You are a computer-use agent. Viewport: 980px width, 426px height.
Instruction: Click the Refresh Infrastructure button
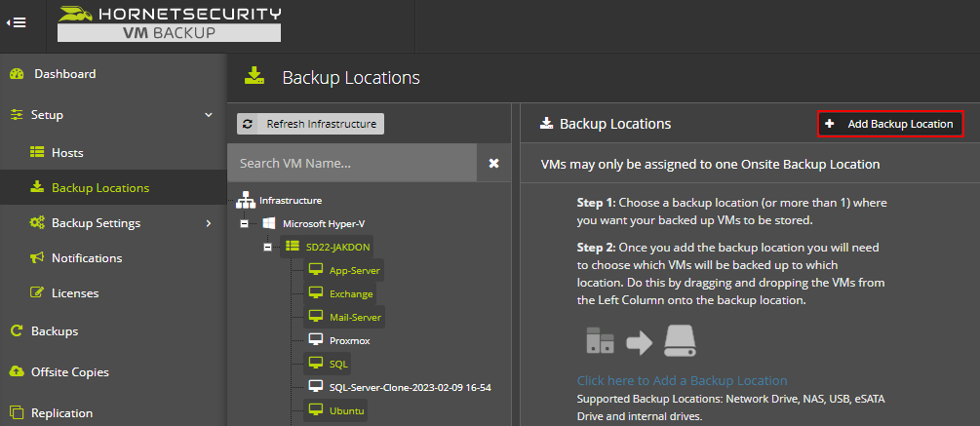pyautogui.click(x=311, y=124)
